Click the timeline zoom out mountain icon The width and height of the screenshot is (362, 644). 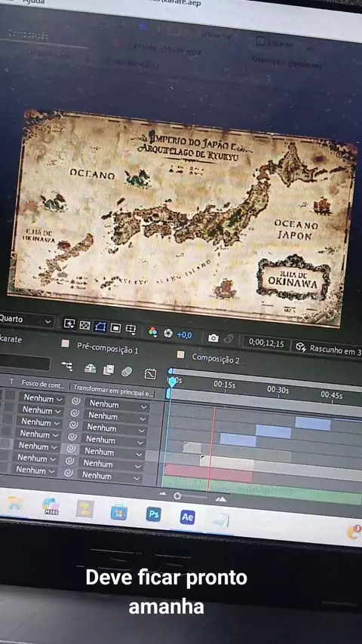[163, 494]
